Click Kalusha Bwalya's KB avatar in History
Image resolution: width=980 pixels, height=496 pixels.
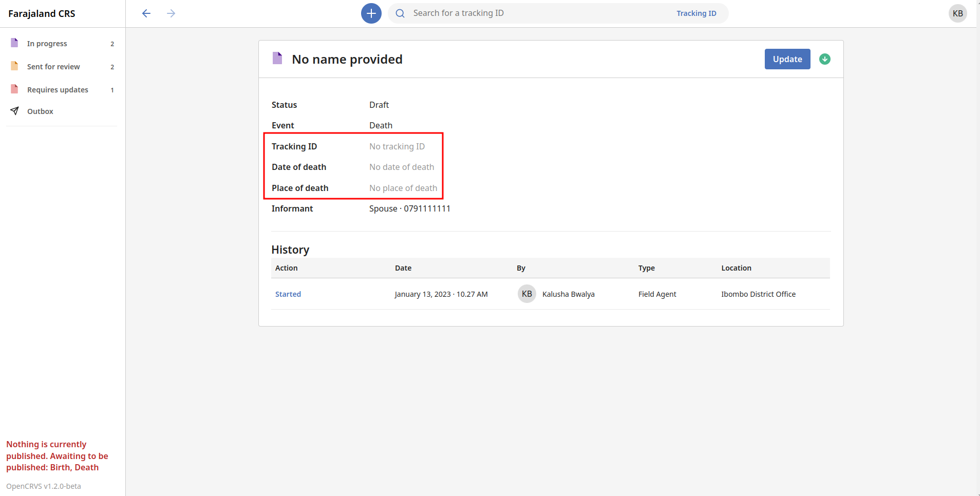(x=526, y=294)
